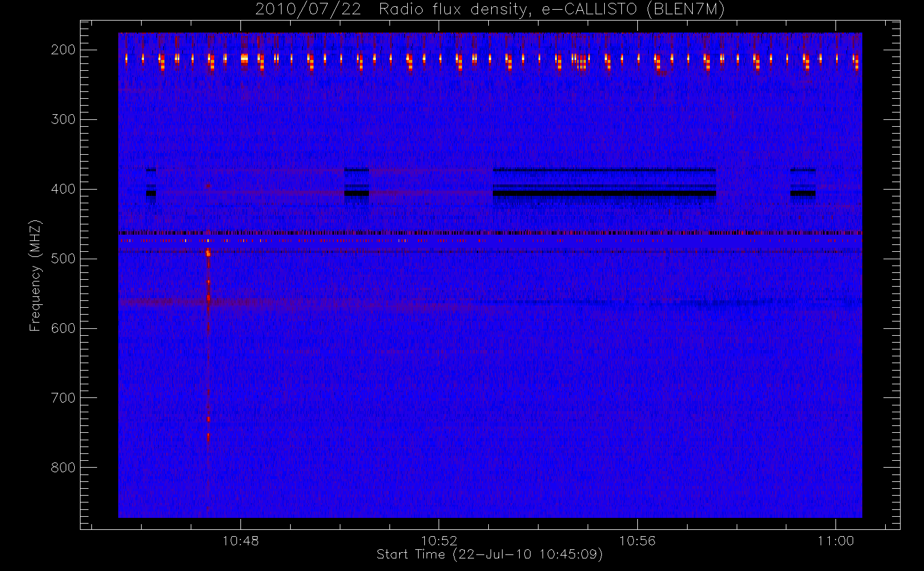Screen dimensions: 924x571
Task: Click the 400 frequency tick label
Action: [63, 189]
